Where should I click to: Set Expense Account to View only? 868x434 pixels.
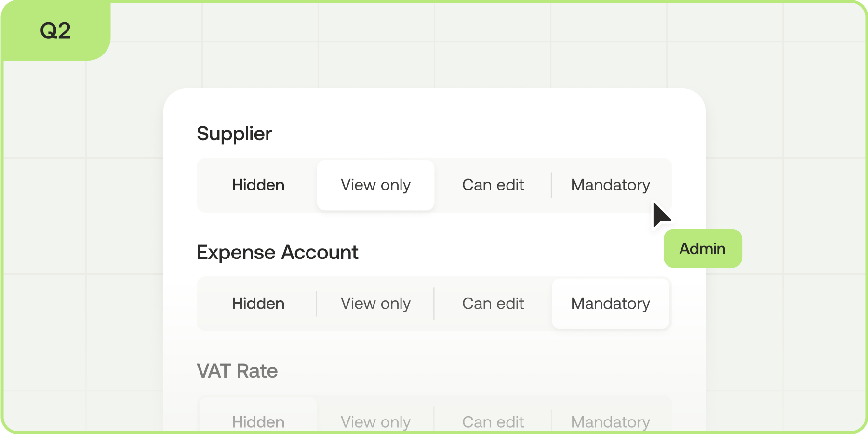click(x=375, y=303)
